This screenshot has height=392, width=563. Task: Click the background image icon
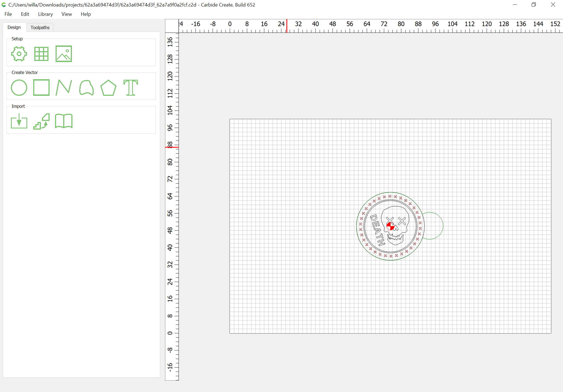tap(64, 54)
